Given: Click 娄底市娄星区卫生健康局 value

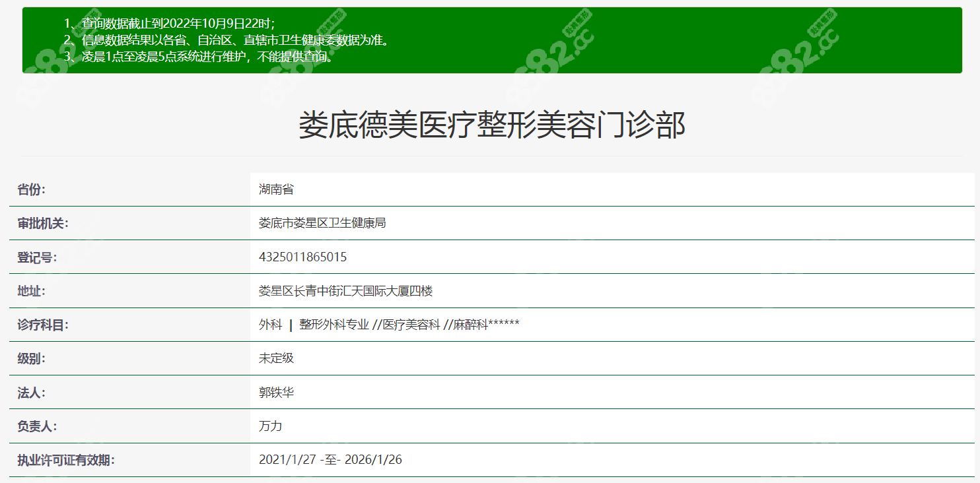Looking at the screenshot, I should click(322, 223).
